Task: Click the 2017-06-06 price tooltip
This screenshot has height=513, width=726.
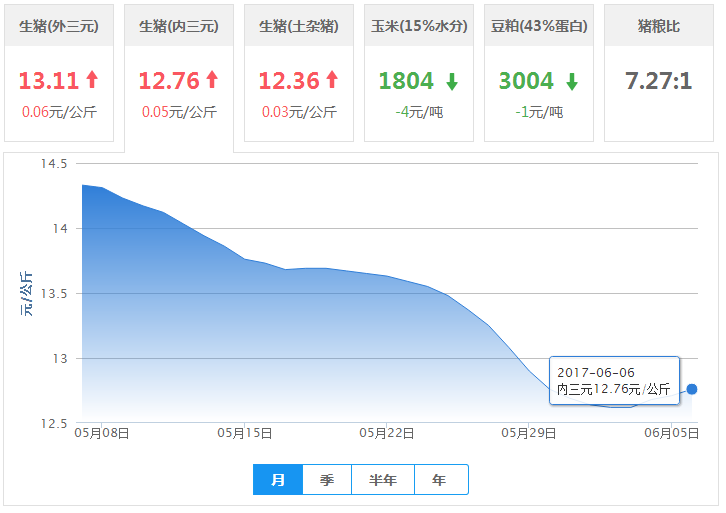Action: [614, 381]
